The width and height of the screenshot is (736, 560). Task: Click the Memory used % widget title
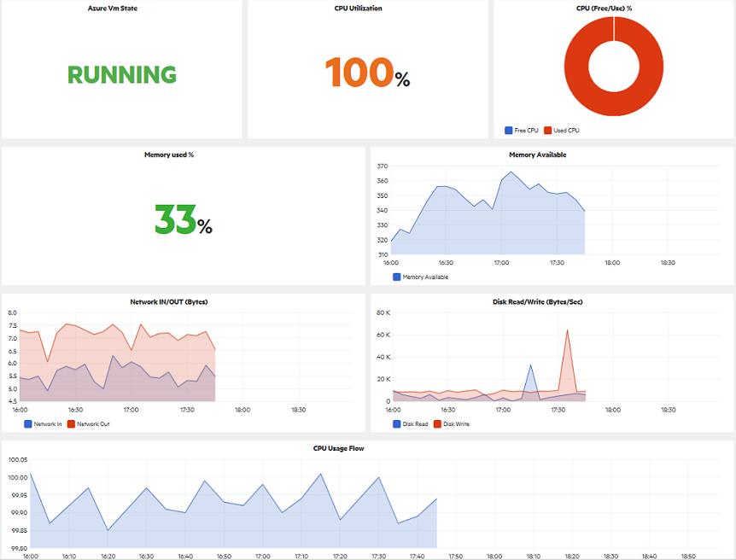tap(169, 155)
